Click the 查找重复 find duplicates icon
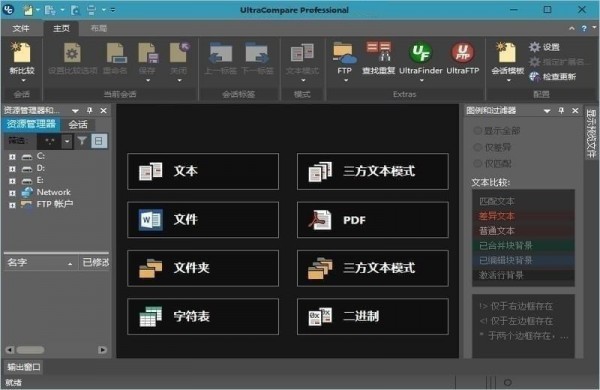 378,57
